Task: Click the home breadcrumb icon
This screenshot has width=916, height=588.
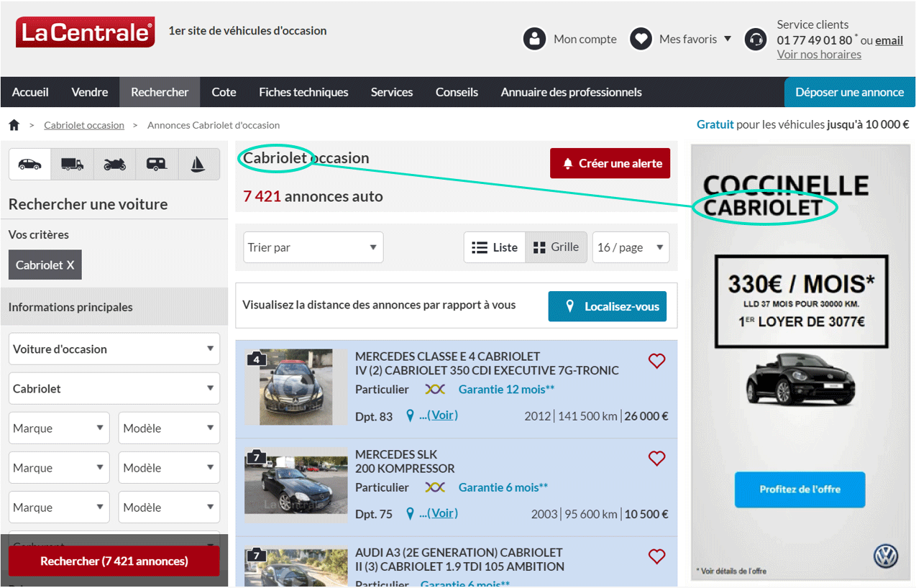Action: click(14, 125)
